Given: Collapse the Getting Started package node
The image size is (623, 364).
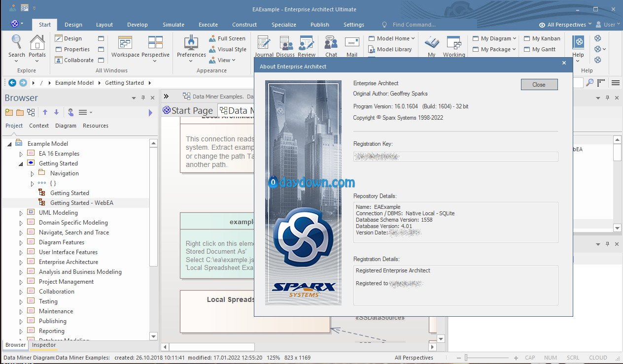Looking at the screenshot, I should [x=21, y=164].
